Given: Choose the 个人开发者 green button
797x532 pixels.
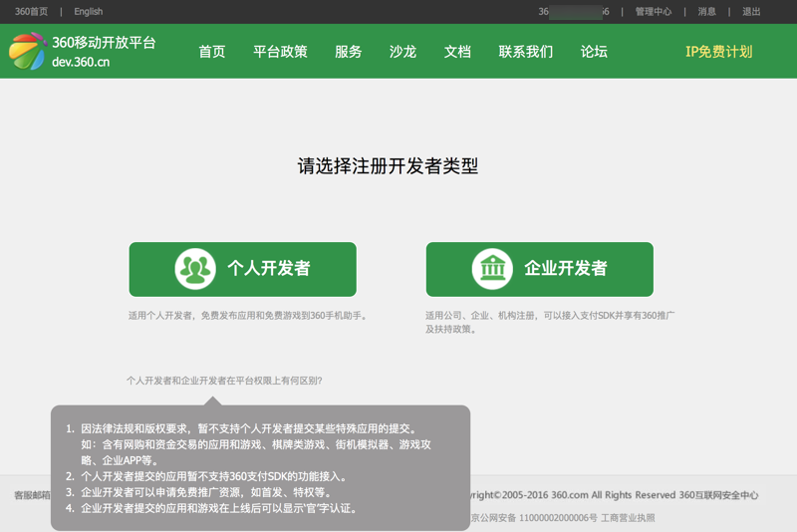Looking at the screenshot, I should 242,269.
